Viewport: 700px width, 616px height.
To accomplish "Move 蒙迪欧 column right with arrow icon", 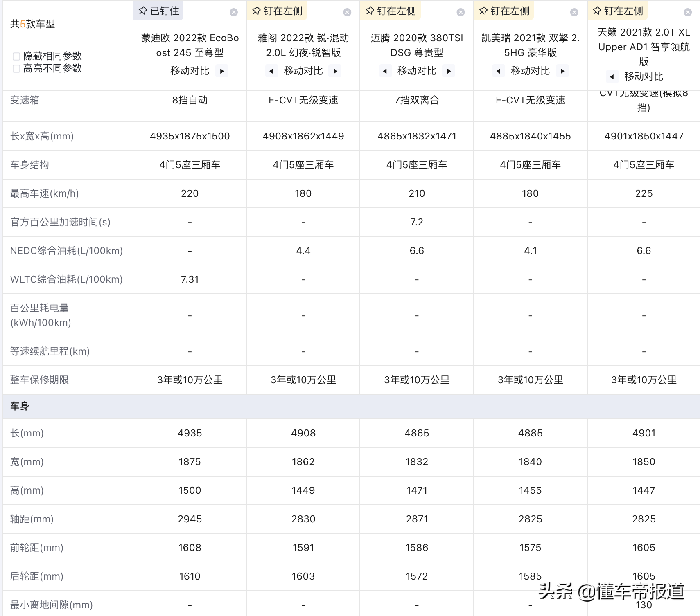I will click(x=222, y=71).
